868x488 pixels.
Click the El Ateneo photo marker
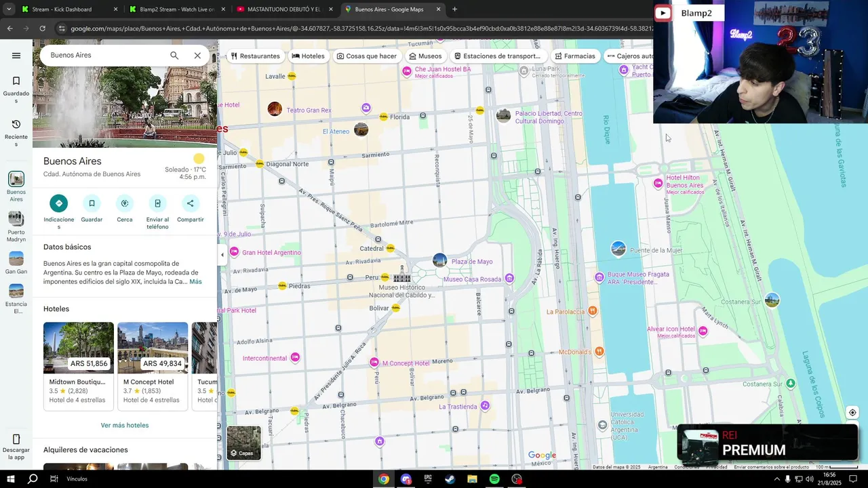pyautogui.click(x=361, y=129)
